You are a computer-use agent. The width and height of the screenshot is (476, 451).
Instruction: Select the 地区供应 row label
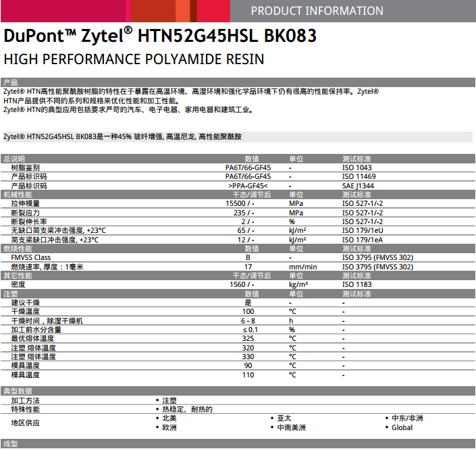pyautogui.click(x=26, y=423)
